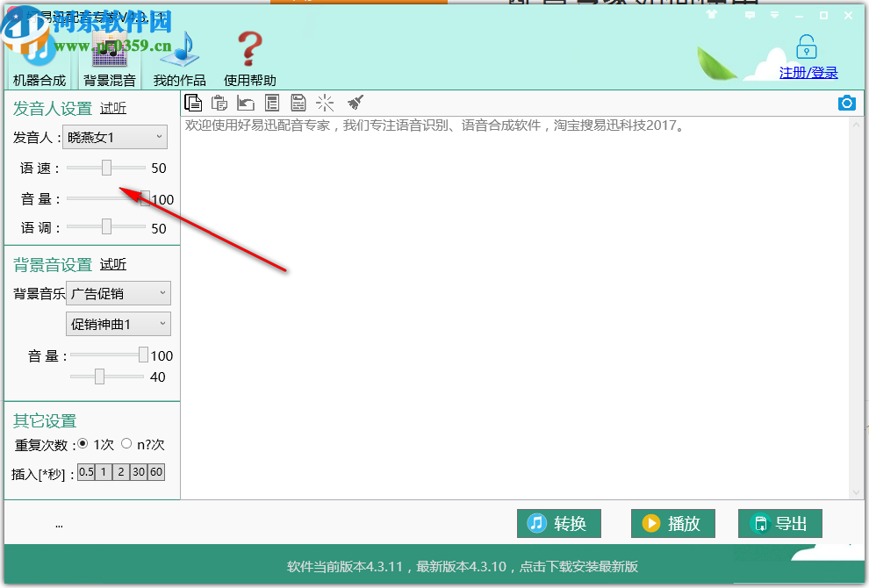Open the 发音人 dropdown showing 晓燕女1

(115, 137)
